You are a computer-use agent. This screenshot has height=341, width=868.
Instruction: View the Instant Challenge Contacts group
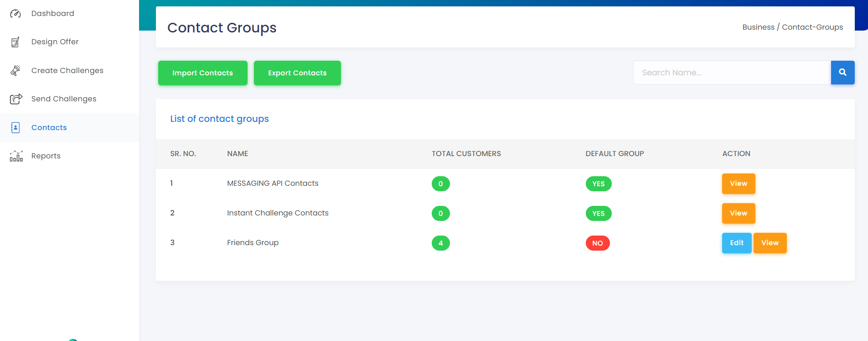[739, 213]
